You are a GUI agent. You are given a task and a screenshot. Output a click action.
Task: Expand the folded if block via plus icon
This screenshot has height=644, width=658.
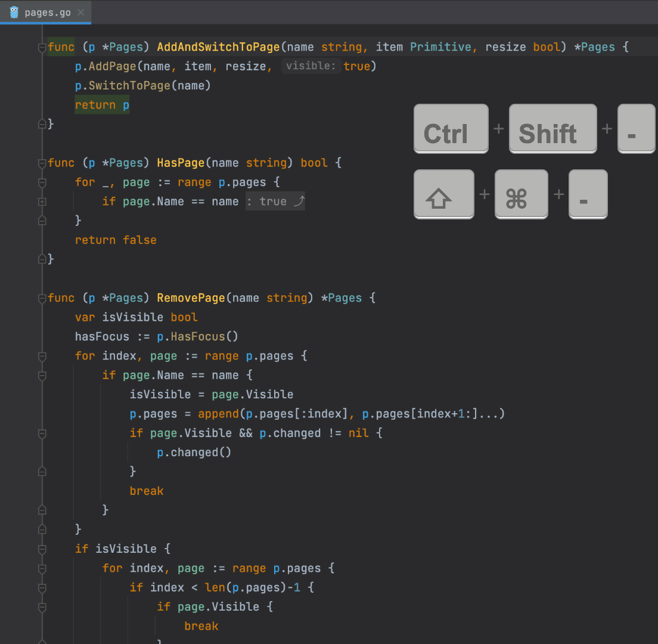point(42,202)
